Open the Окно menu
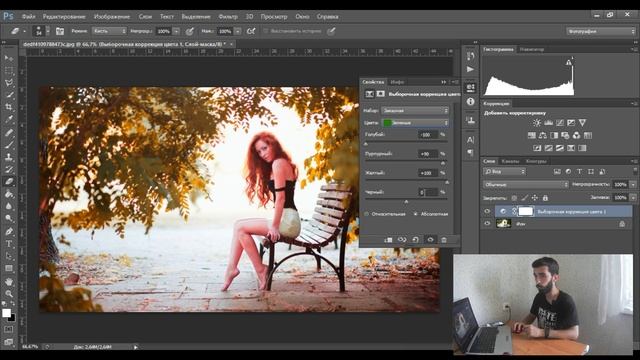 point(302,17)
